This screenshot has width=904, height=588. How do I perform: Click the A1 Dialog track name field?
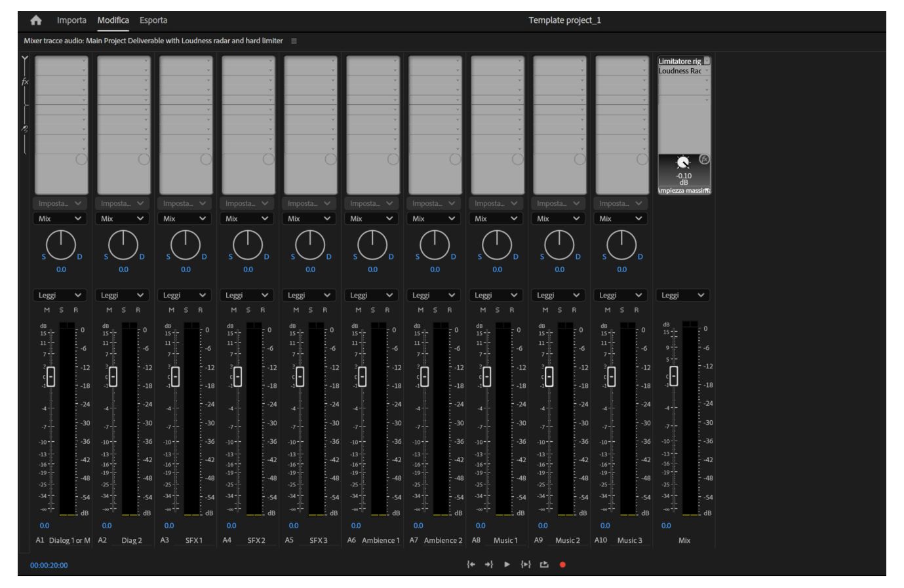click(x=69, y=540)
